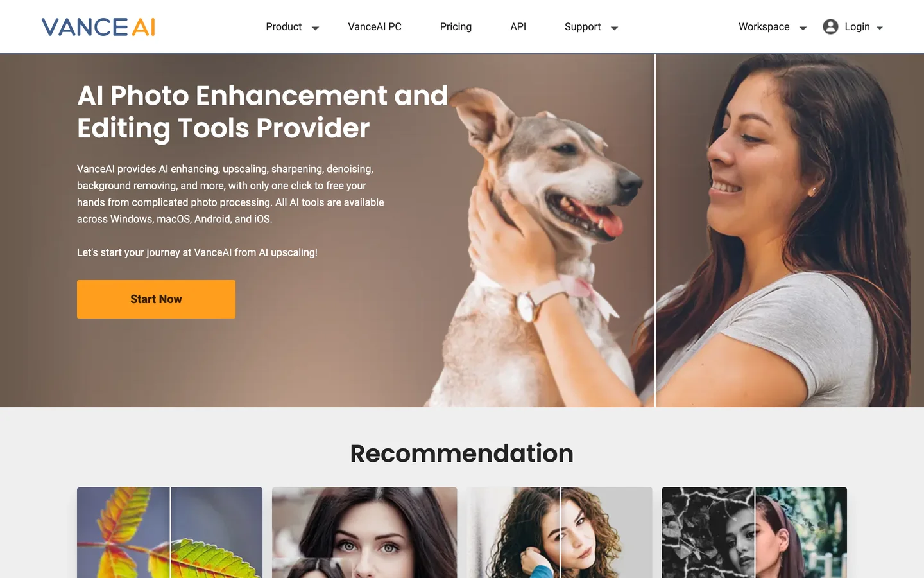
Task: Click the hero image before-after divider line
Action: [655, 230]
